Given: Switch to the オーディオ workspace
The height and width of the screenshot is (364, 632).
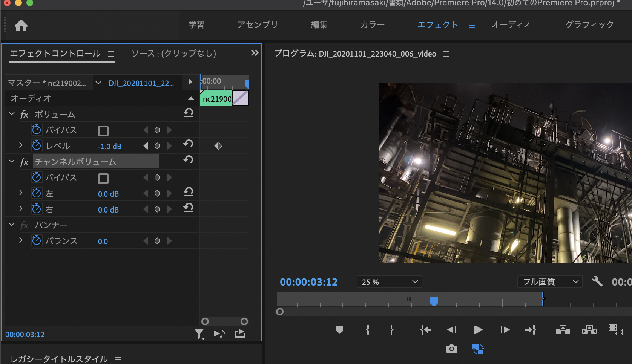Looking at the screenshot, I should (x=511, y=25).
